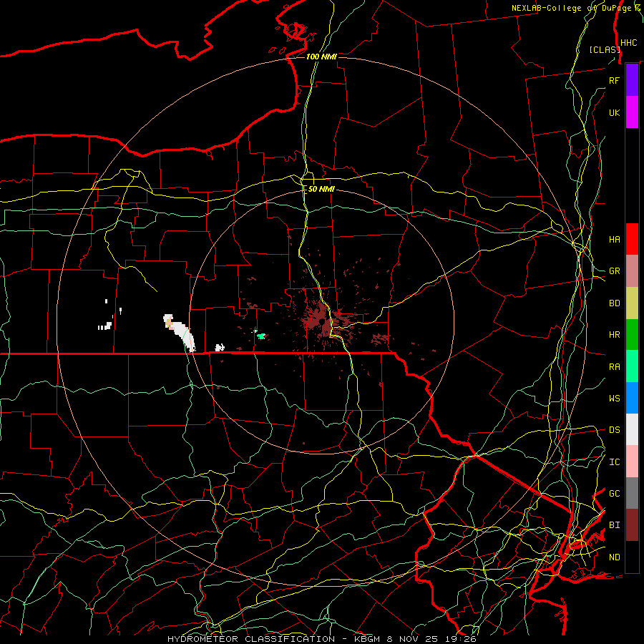Click the WS legend label
Screen dimensions: 644x644
click(614, 398)
